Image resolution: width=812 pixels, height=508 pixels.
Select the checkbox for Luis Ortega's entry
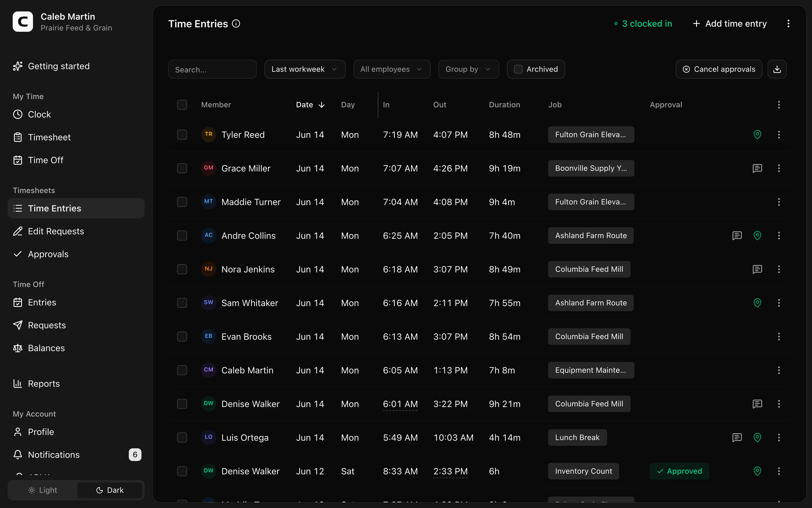(x=182, y=438)
